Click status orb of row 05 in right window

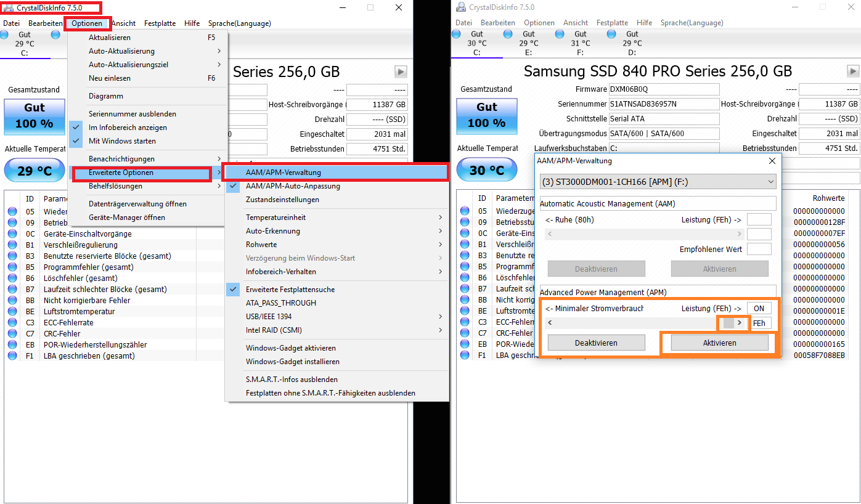pyautogui.click(x=465, y=211)
